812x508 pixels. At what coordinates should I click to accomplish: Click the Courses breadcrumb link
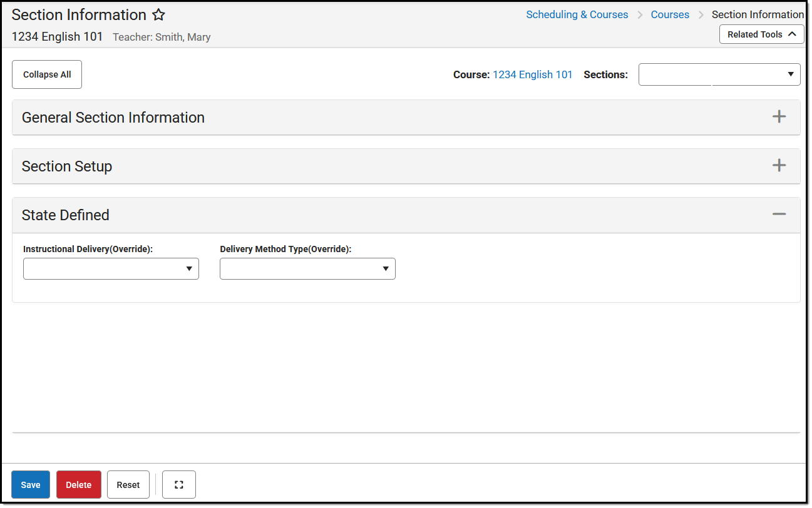[670, 14]
